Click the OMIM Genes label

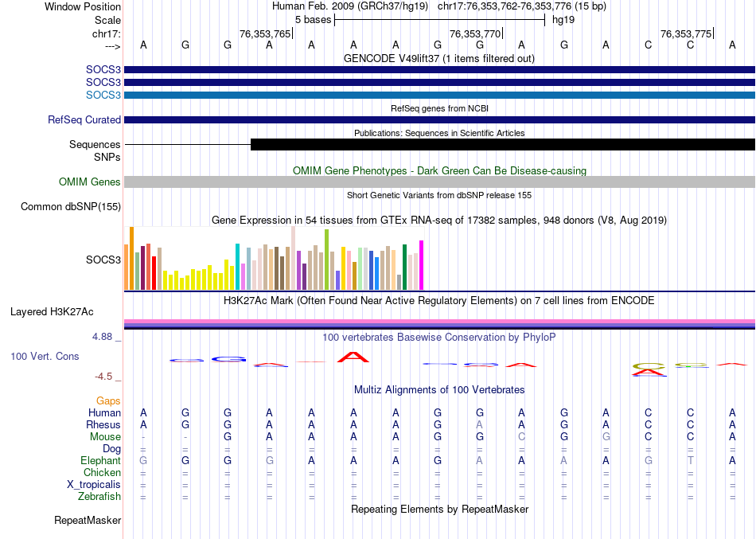coord(90,182)
